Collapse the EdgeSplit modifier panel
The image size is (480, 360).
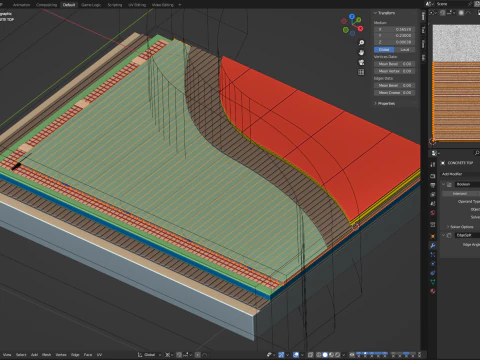444,235
